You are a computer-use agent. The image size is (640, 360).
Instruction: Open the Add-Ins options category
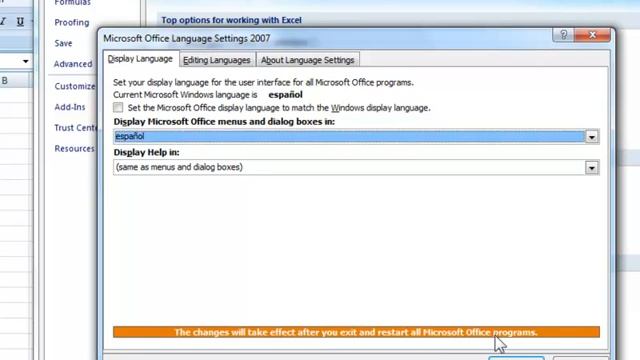click(70, 107)
